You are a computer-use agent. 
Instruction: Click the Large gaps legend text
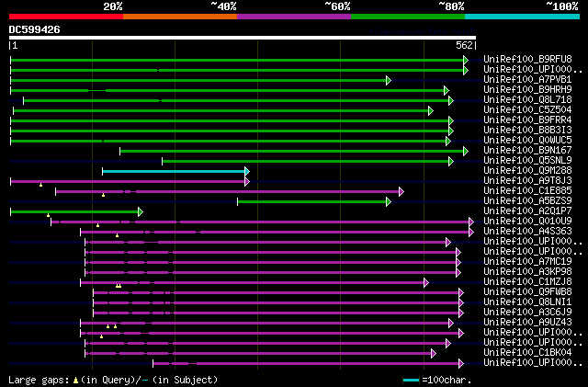(x=39, y=381)
